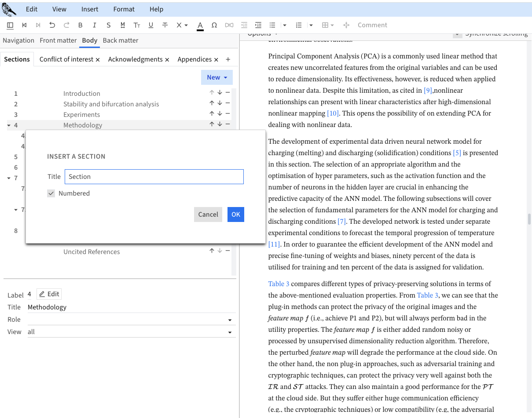Apply underline formatting
This screenshot has width=532, height=418.
tap(151, 25)
